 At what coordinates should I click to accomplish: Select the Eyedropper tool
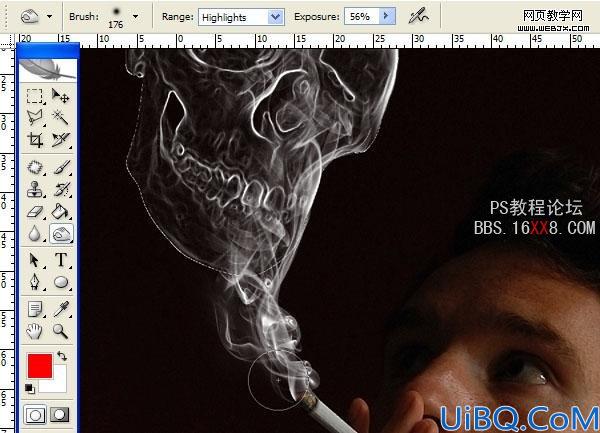tap(60, 309)
